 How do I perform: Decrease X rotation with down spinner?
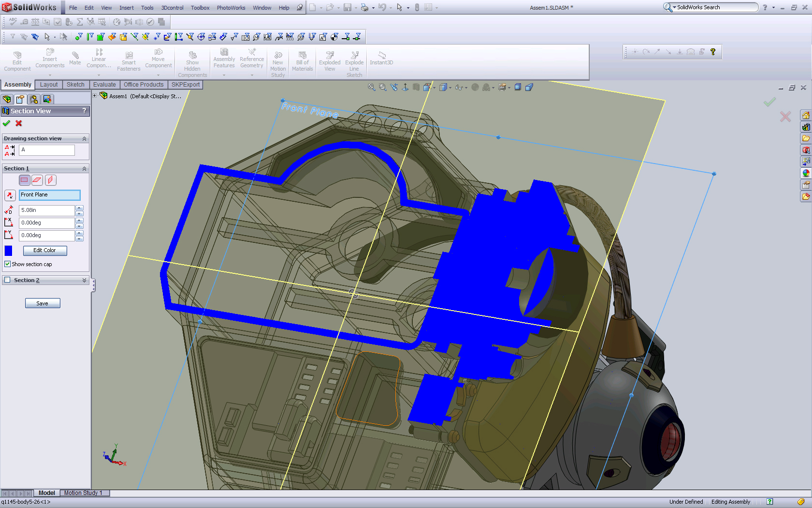[80, 226]
